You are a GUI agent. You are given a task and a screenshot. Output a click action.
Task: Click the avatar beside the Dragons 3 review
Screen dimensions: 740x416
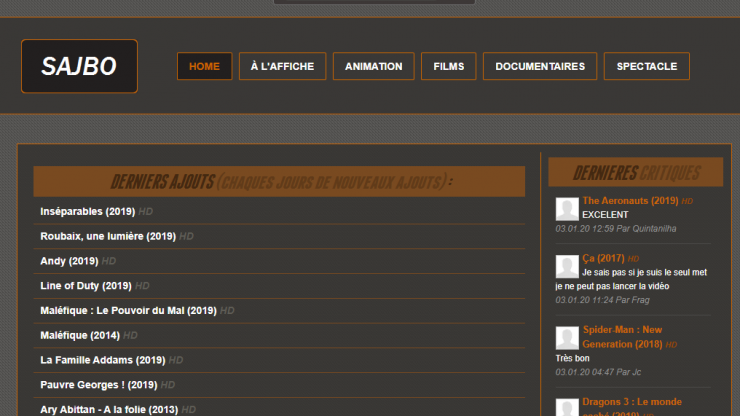point(567,405)
